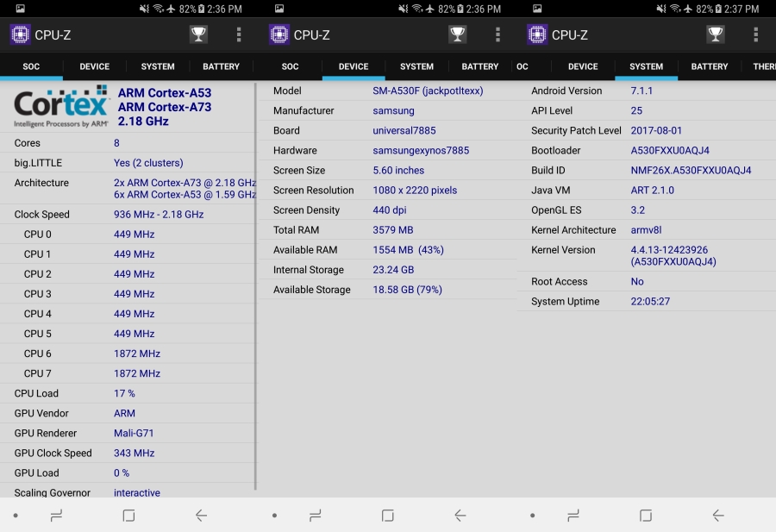Image resolution: width=776 pixels, height=532 pixels.
Task: Tap the Back arrow under the Device screen
Action: (x=460, y=516)
